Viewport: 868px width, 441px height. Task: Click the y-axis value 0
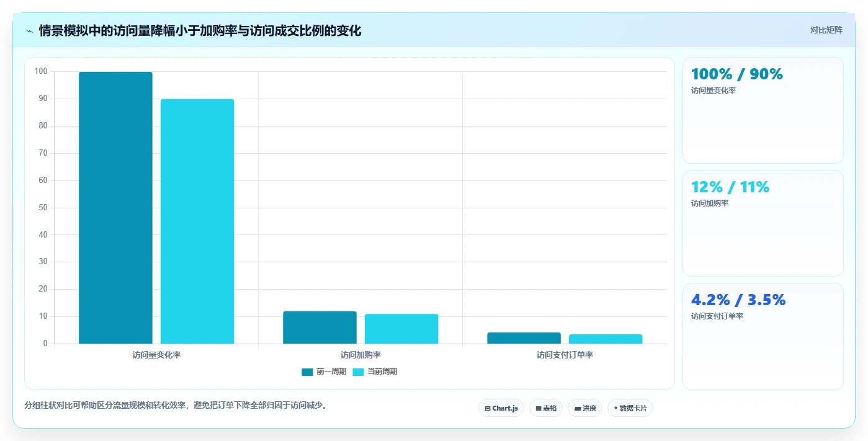tap(45, 344)
